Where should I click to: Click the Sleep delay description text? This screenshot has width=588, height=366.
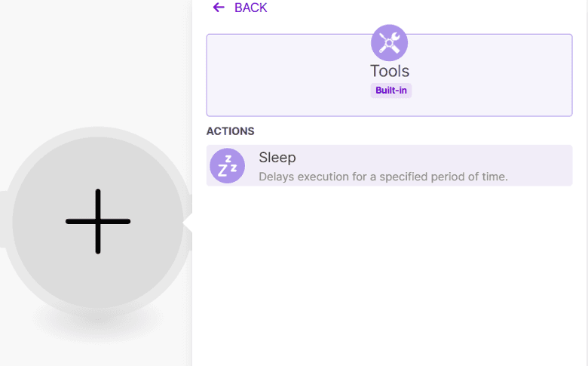point(383,177)
